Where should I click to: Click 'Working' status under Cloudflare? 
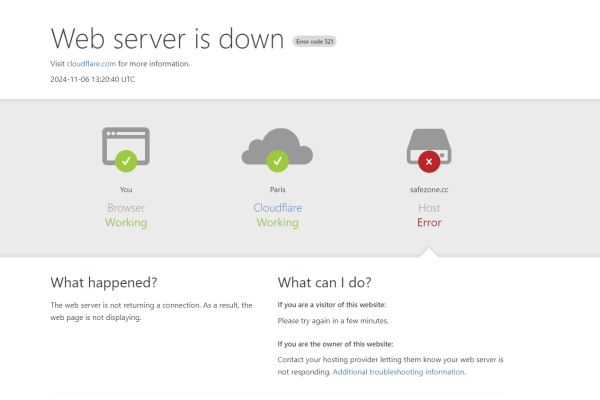(x=277, y=222)
